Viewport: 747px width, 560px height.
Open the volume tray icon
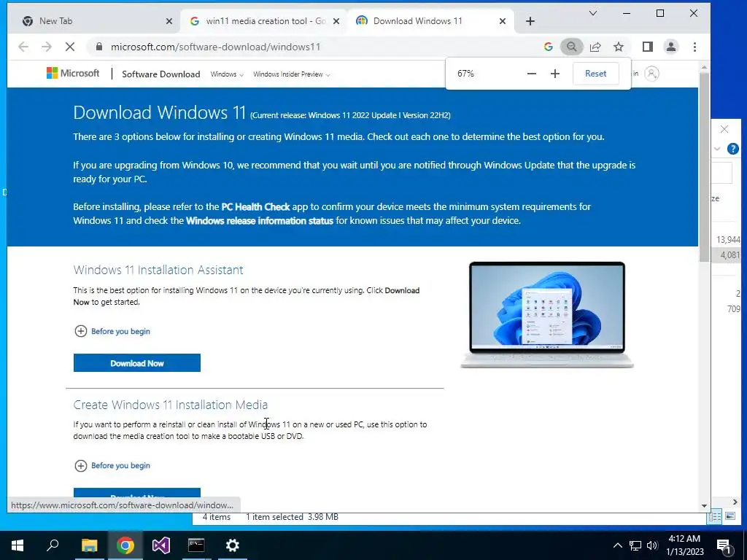coord(652,545)
